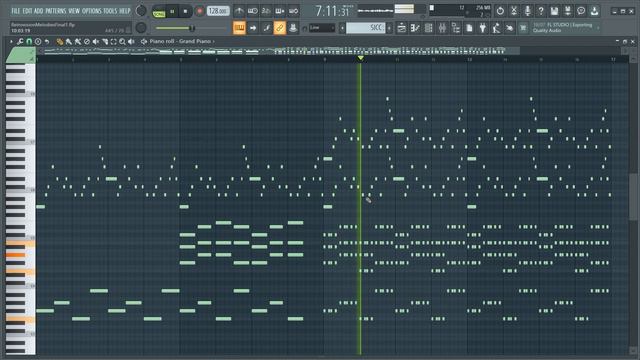Click the stamp icon beside the link button

[x=293, y=28]
